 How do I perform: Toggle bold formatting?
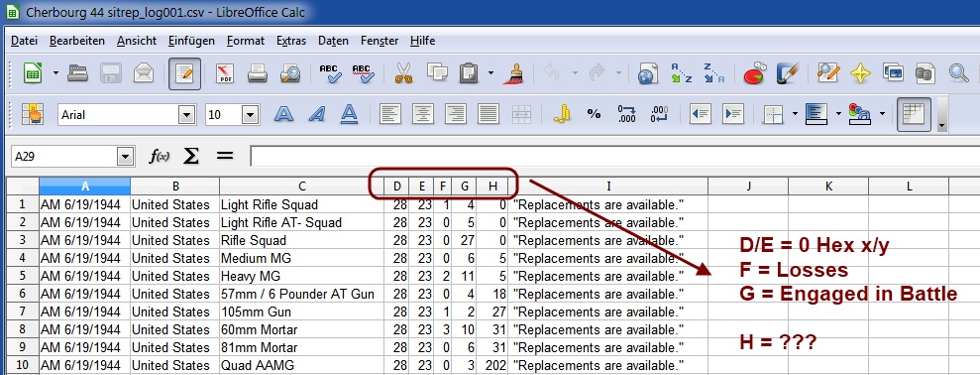283,114
